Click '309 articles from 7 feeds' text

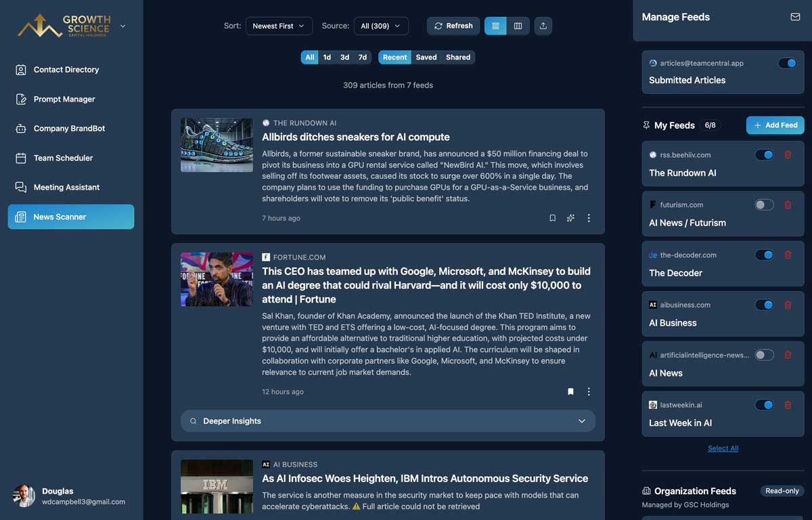pyautogui.click(x=388, y=85)
